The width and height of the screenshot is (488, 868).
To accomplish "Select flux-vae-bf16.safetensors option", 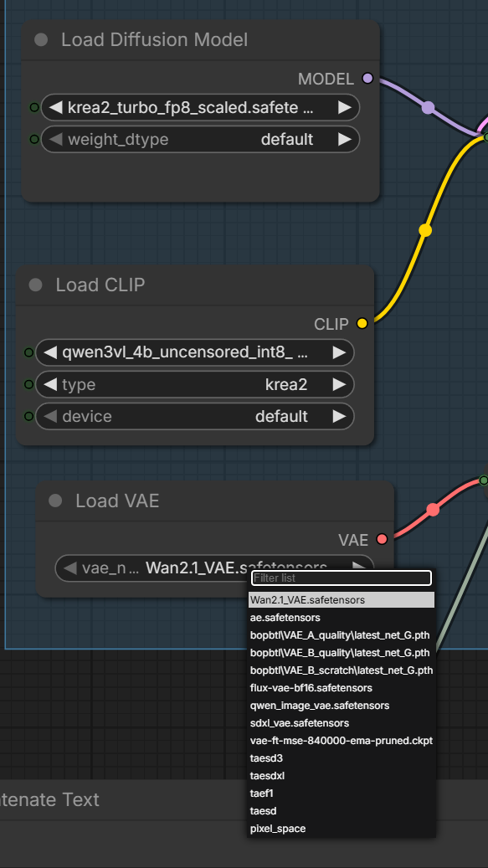I will click(342, 688).
